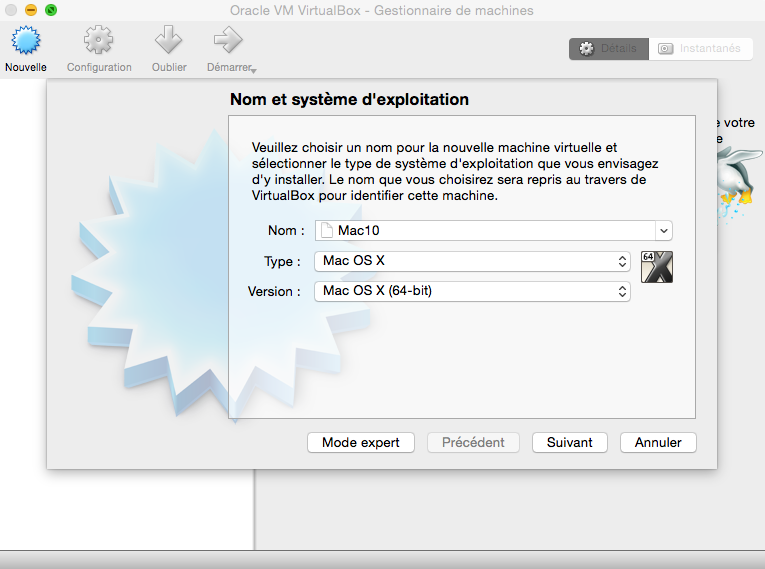
Task: Click the "Nom :" label
Action: (286, 230)
